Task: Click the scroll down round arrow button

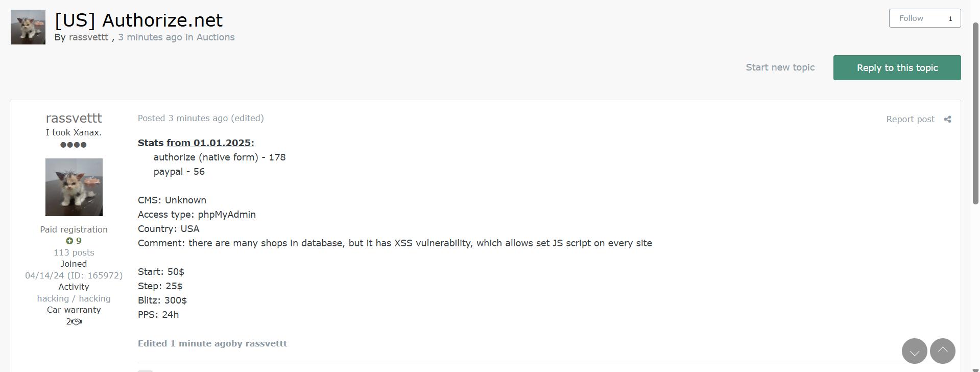Action: pos(914,351)
